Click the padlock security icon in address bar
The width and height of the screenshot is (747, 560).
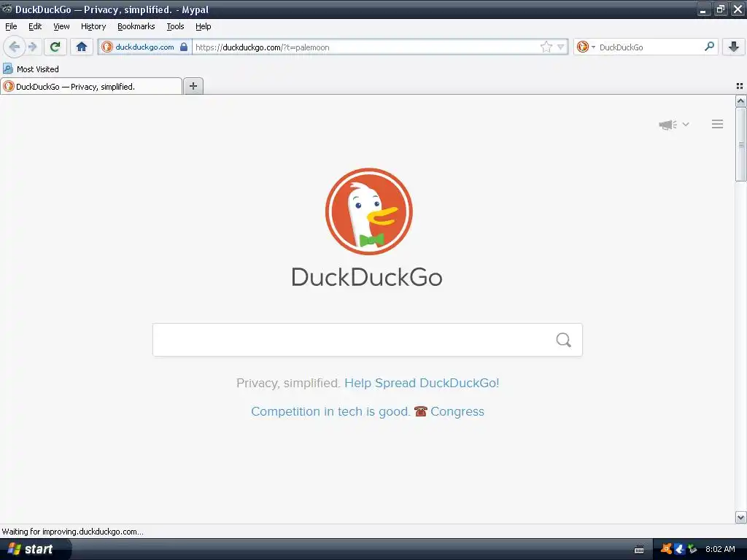184,47
